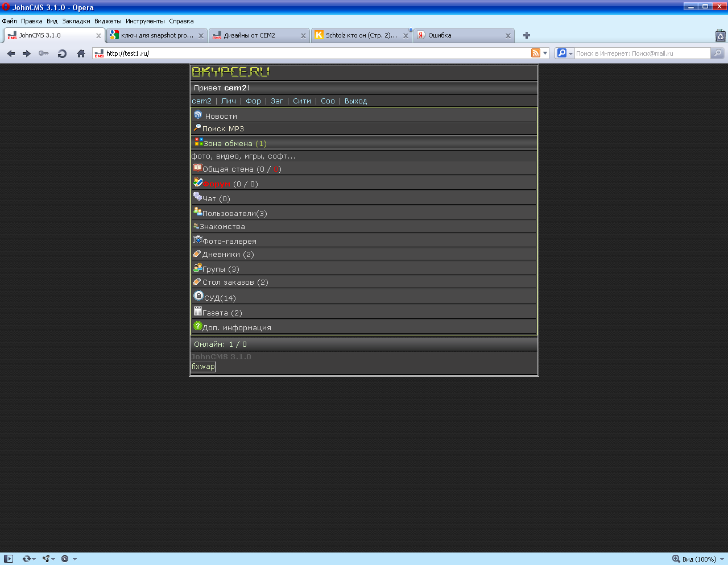Open the zoom level Вид (100%) control
This screenshot has height=565, width=728.
(x=694, y=559)
